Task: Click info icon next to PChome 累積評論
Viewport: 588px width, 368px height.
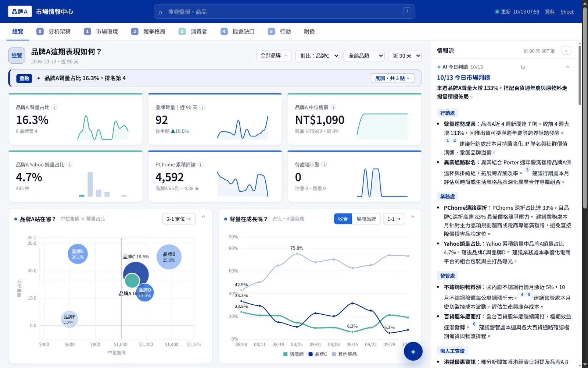Action: pos(201,164)
